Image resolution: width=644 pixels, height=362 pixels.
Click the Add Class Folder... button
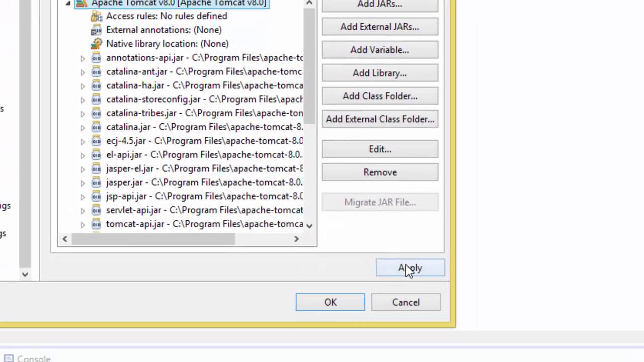click(380, 96)
